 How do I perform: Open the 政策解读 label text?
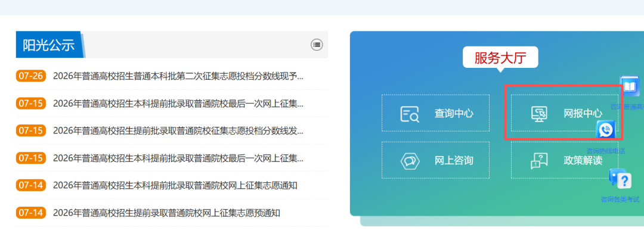pyautogui.click(x=583, y=160)
